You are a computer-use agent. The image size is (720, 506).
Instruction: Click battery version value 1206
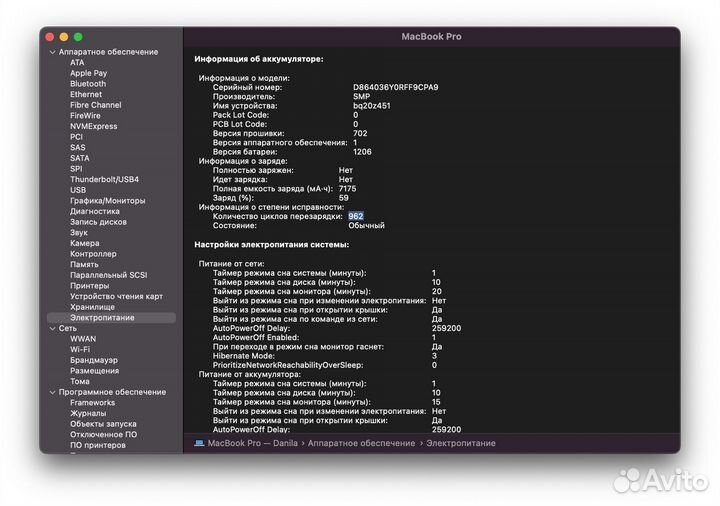[362, 152]
